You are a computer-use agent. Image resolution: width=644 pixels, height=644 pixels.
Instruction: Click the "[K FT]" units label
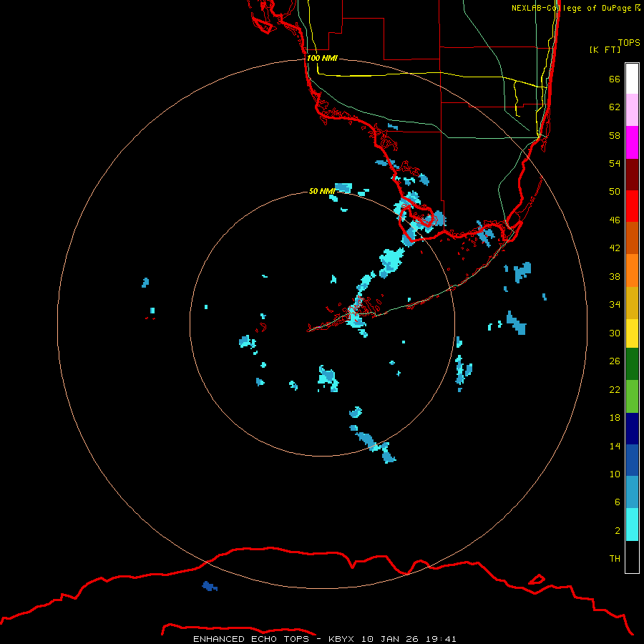point(605,50)
